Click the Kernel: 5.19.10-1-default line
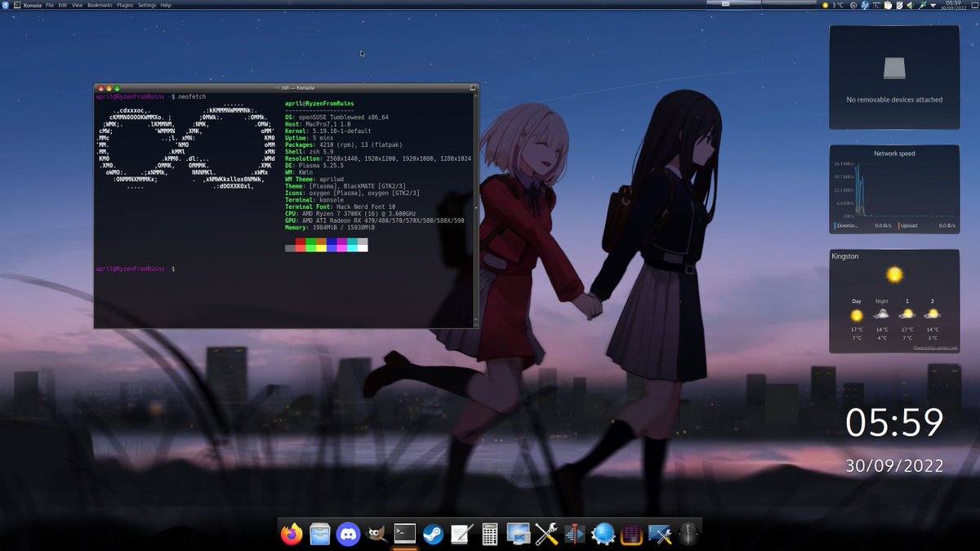 tap(328, 131)
